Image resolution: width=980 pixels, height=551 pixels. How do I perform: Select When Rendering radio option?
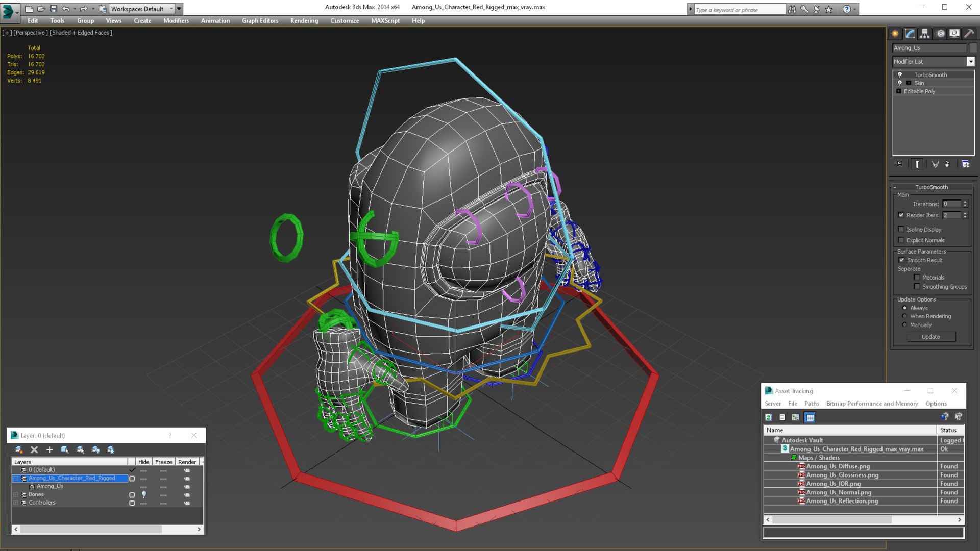tap(904, 316)
